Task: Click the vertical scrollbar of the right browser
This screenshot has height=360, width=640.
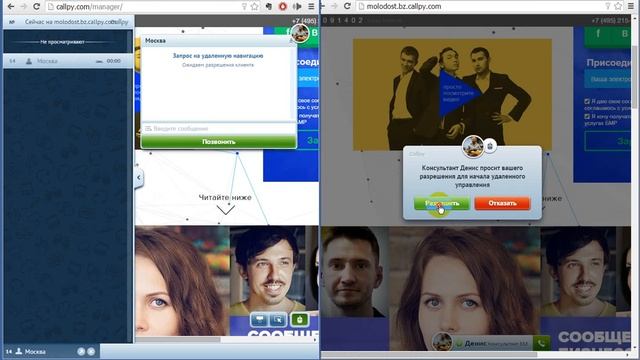Action: click(x=635, y=78)
